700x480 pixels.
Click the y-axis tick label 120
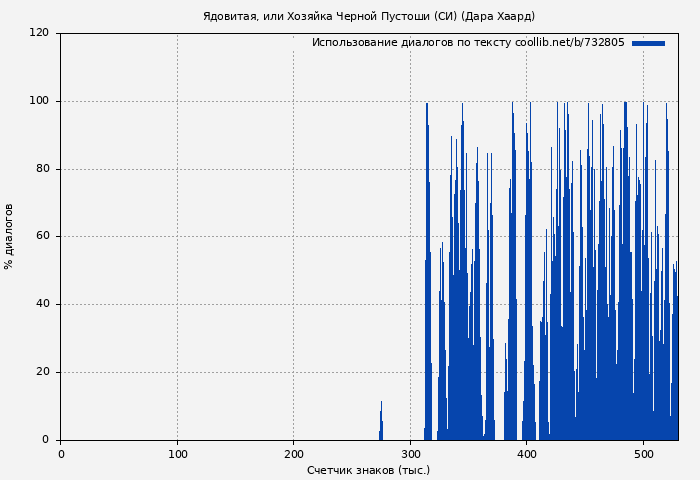point(39,33)
